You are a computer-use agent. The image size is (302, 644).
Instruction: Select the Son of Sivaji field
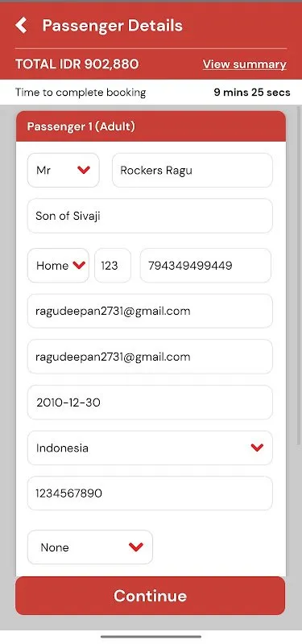click(x=150, y=216)
